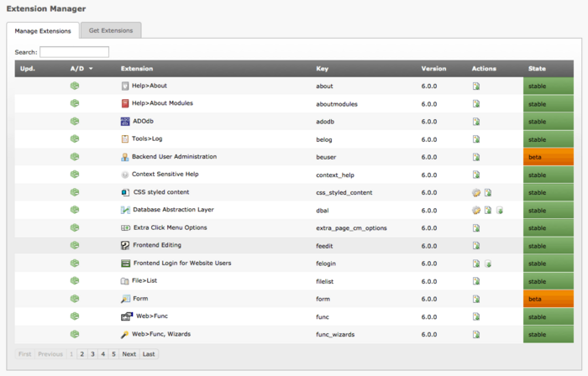Image resolution: width=588 pixels, height=376 pixels.
Task: Click the Web>Func, Wizards key icon
Action: pyautogui.click(x=125, y=334)
